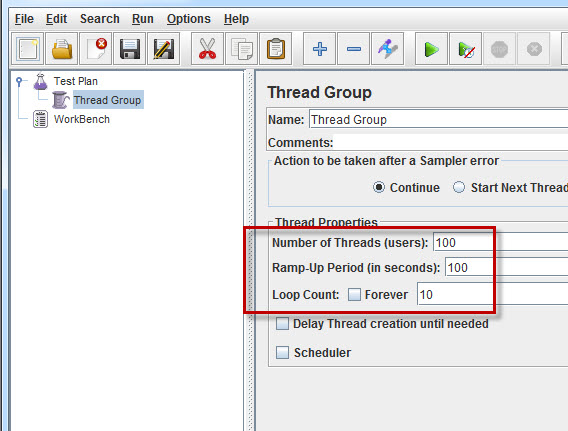Start the test with the green play icon
The height and width of the screenshot is (431, 568).
click(431, 49)
